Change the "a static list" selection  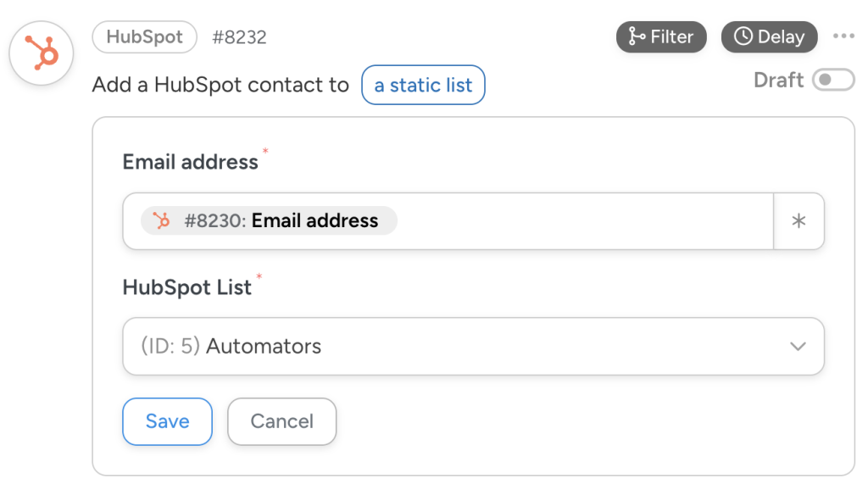pyautogui.click(x=423, y=85)
